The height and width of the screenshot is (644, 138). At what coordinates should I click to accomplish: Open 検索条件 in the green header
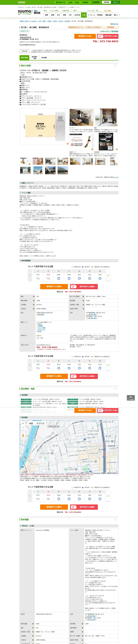85,2
